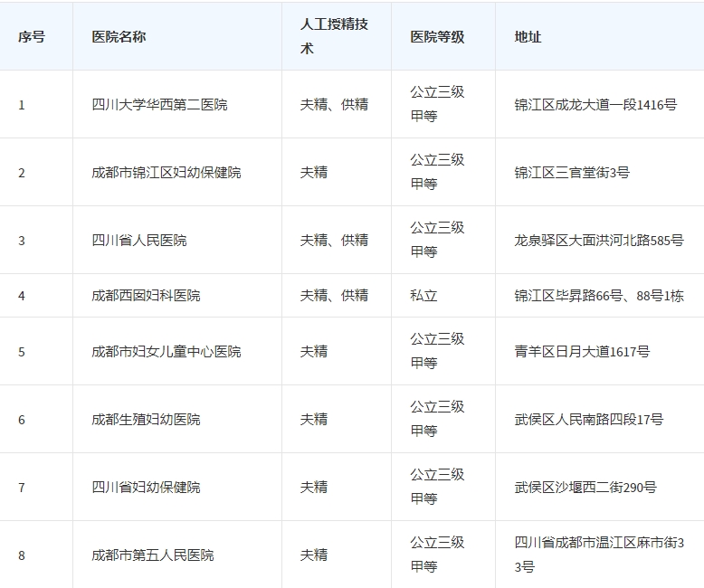Click on 成都西囡妇科医院 in the table
Image resolution: width=704 pixels, height=588 pixels.
click(146, 296)
